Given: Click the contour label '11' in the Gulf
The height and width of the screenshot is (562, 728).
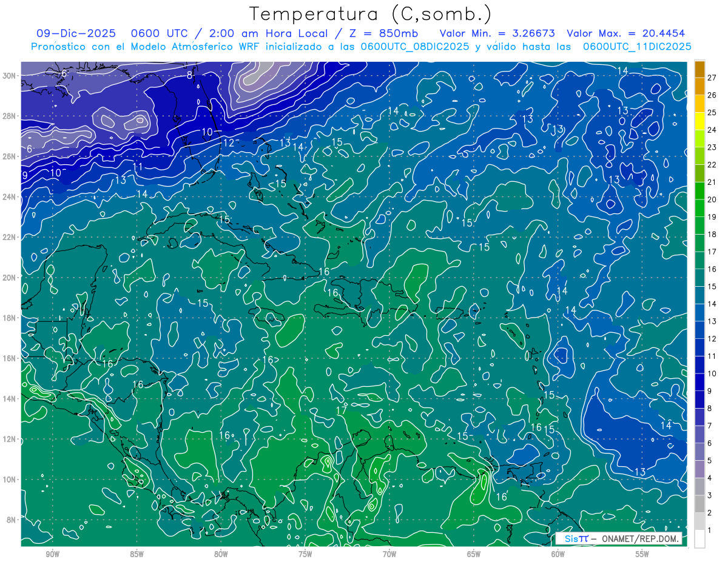Looking at the screenshot, I should [x=138, y=167].
